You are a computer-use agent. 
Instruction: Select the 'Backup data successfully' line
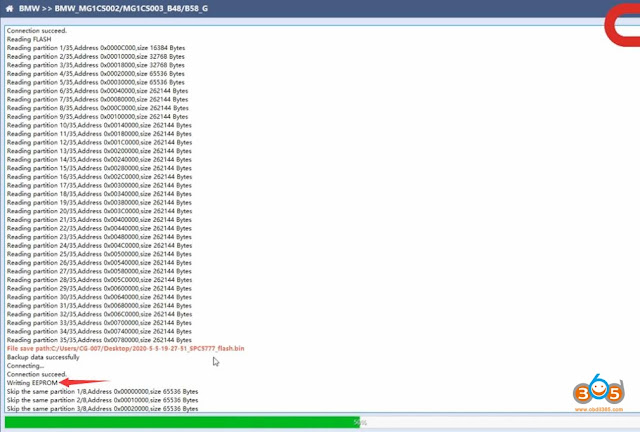point(43,357)
